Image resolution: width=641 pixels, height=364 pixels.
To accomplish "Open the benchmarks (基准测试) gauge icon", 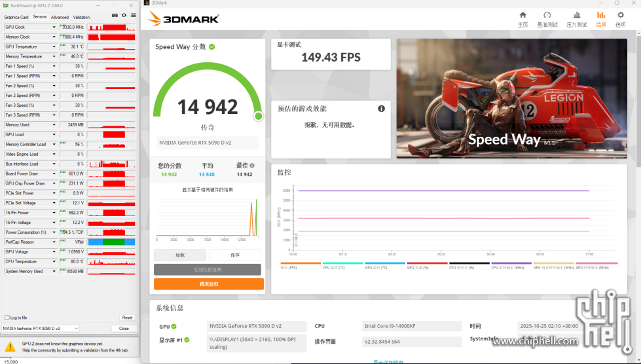I will point(547,15).
